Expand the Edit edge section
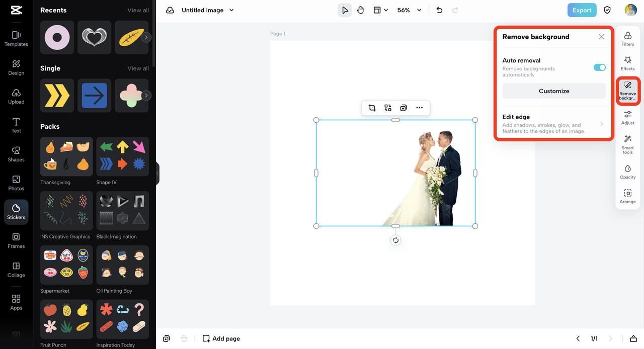This screenshot has height=349, width=644. coord(554,124)
